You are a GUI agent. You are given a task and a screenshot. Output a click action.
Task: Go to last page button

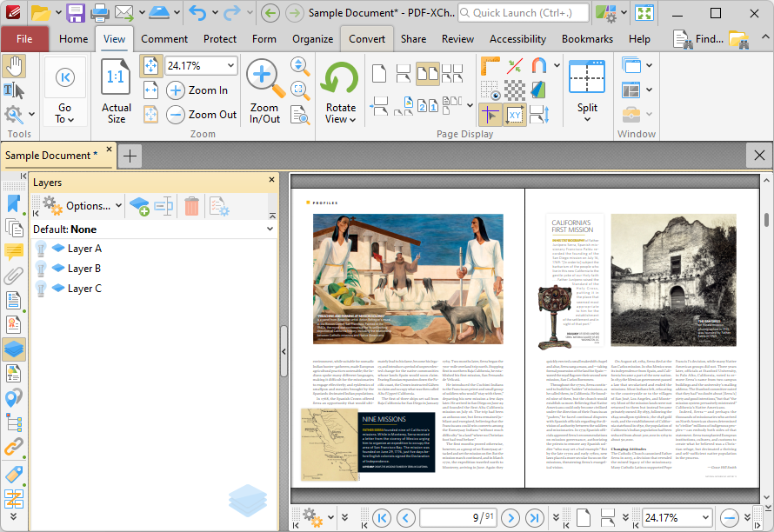click(x=535, y=518)
